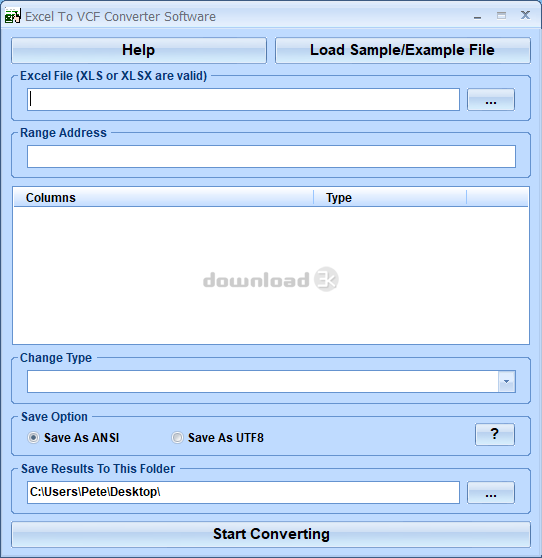Click the question mark save option help
The width and height of the screenshot is (542, 558).
[x=495, y=434]
